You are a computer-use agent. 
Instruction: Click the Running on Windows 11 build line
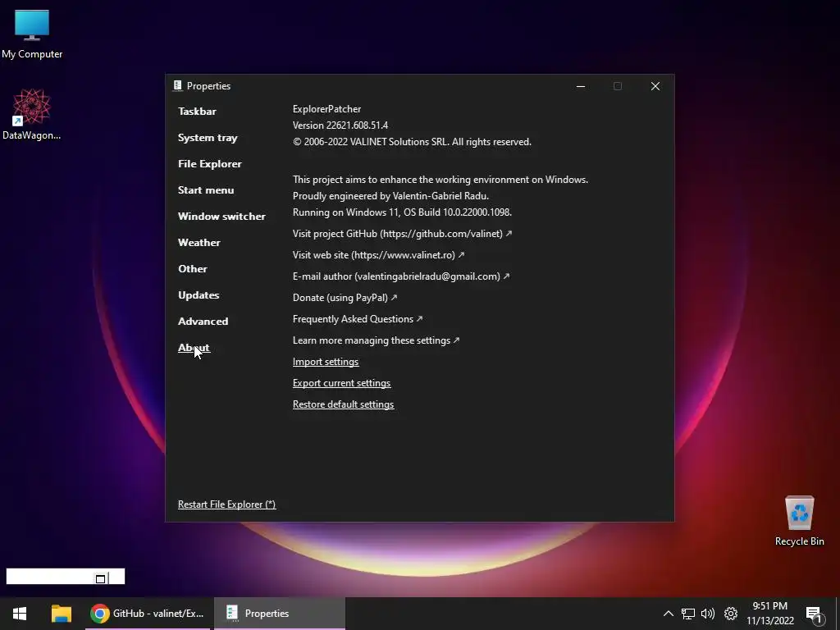402,212
